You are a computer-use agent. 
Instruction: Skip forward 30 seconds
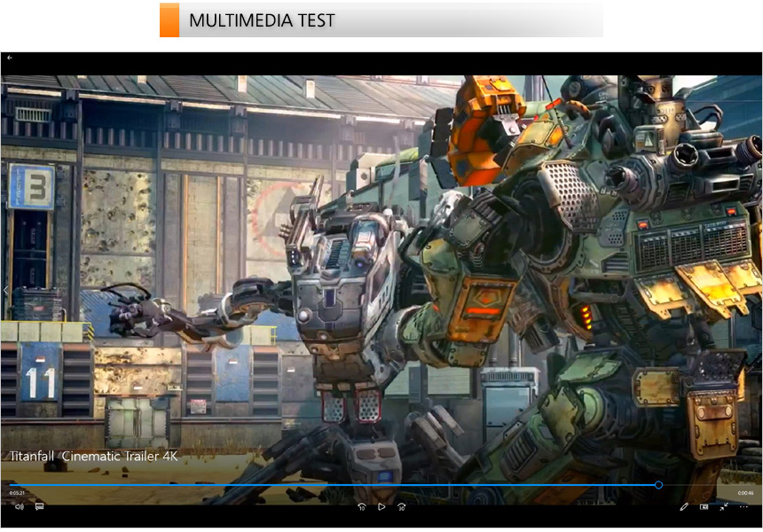401,506
